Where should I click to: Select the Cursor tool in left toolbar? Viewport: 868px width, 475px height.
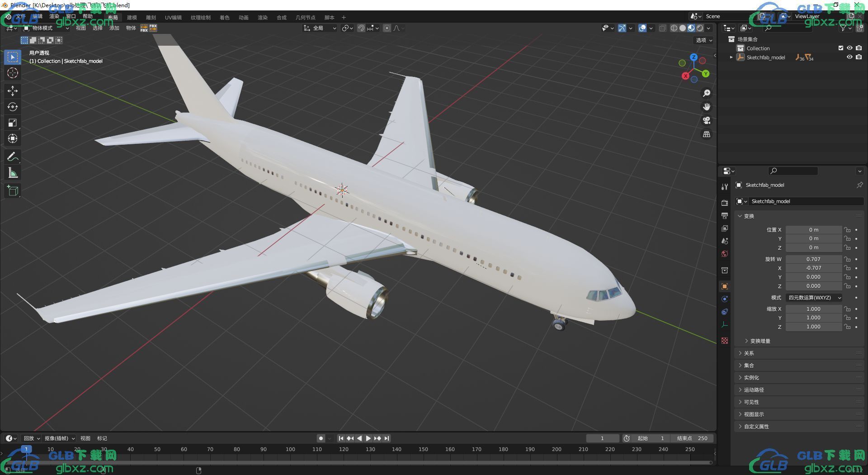(13, 73)
